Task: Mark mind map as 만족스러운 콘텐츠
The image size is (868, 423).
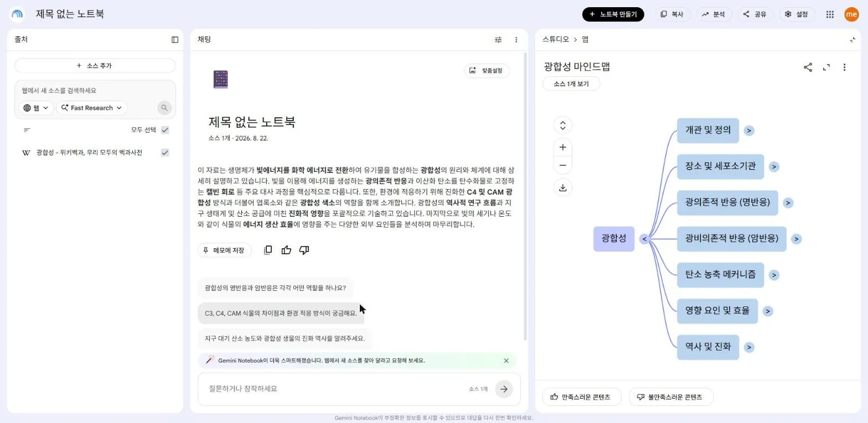Action: [582, 397]
